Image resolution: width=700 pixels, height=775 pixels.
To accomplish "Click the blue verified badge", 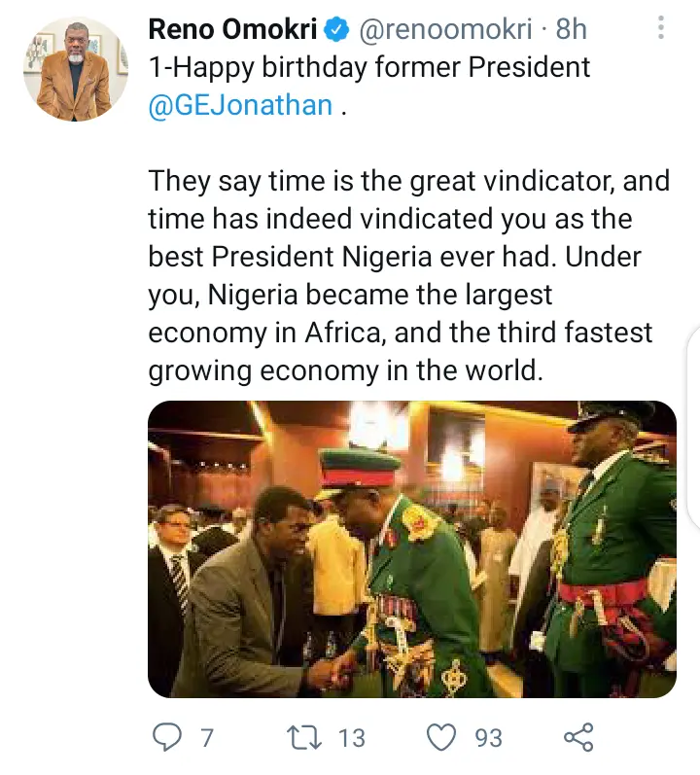I will pos(336,29).
